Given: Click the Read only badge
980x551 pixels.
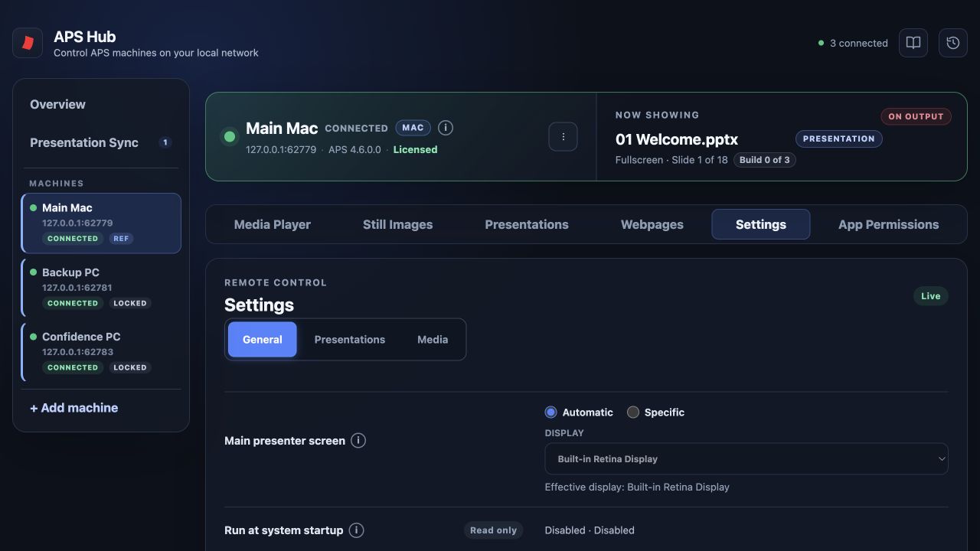Looking at the screenshot, I should point(493,530).
